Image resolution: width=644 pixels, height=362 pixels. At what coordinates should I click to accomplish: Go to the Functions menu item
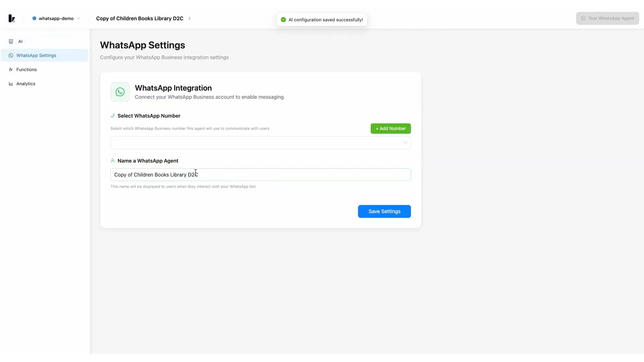26,70
